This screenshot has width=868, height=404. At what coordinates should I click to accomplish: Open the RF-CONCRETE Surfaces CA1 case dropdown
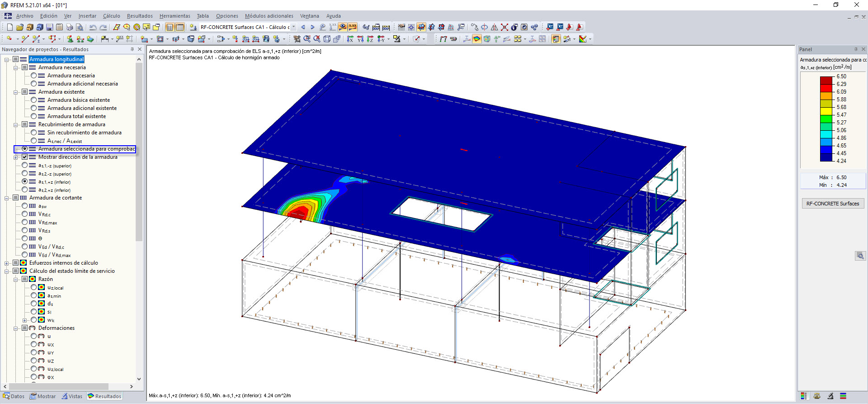point(293,27)
